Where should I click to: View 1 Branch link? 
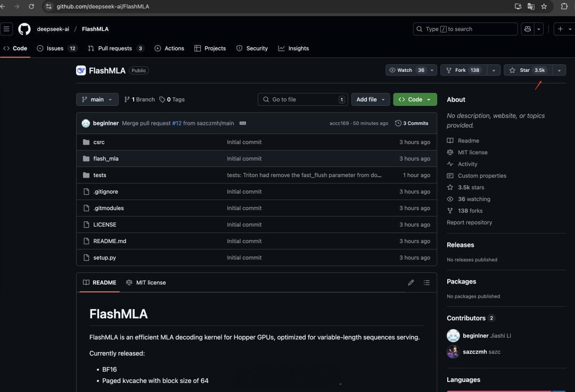point(139,99)
